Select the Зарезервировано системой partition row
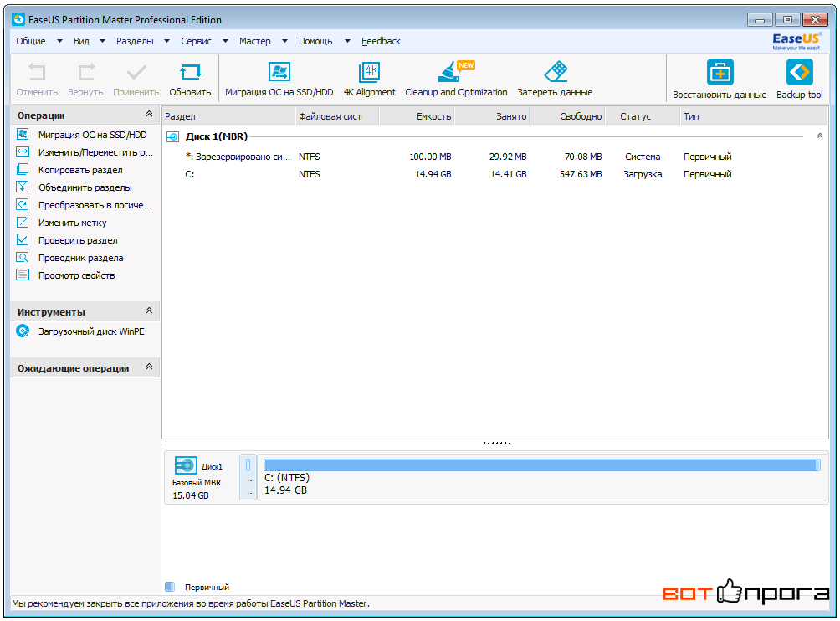This screenshot has width=840, height=621. [x=495, y=157]
